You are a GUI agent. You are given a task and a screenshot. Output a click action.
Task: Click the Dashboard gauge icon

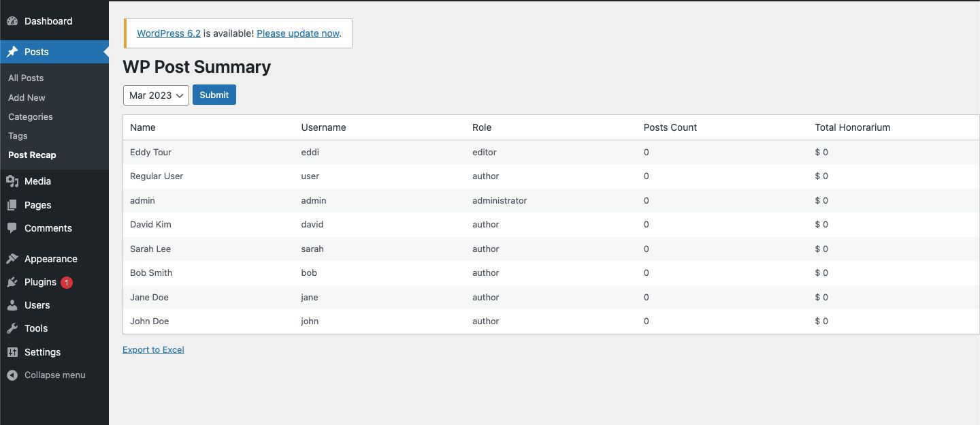[x=12, y=21]
